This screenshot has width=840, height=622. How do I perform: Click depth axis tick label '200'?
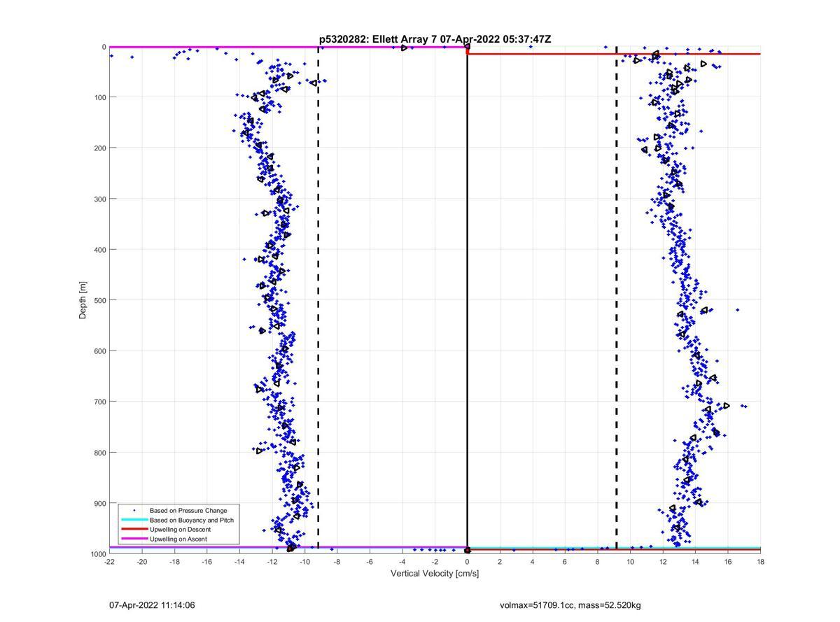pyautogui.click(x=100, y=148)
